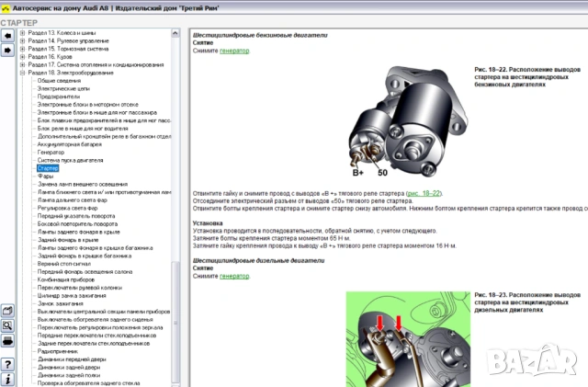Viewport: 588px width, 387px height.
Task: Click the print icon in sidebar
Action: click(x=7, y=341)
